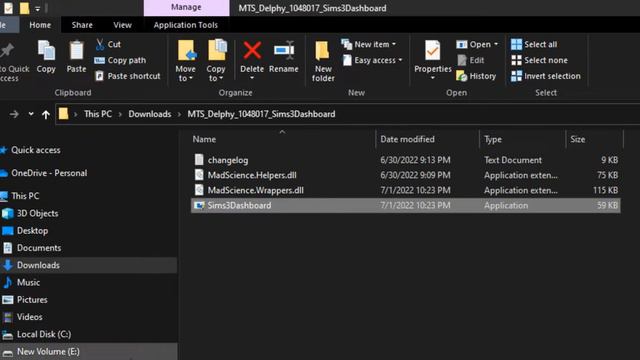Click Select all

[534, 44]
